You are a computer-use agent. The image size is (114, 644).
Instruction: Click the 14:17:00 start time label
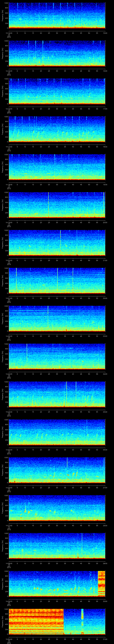(x=9, y=147)
